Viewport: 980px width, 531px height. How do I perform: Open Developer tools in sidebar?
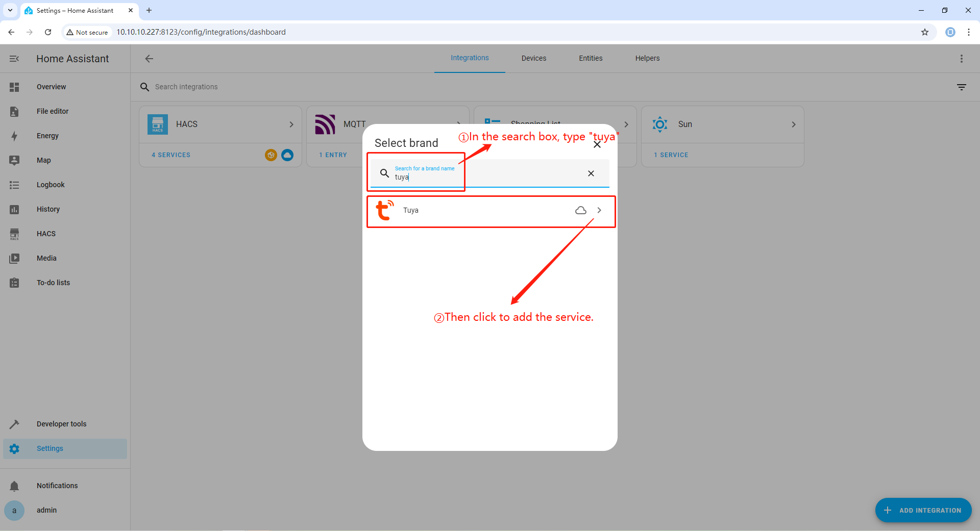coord(61,424)
